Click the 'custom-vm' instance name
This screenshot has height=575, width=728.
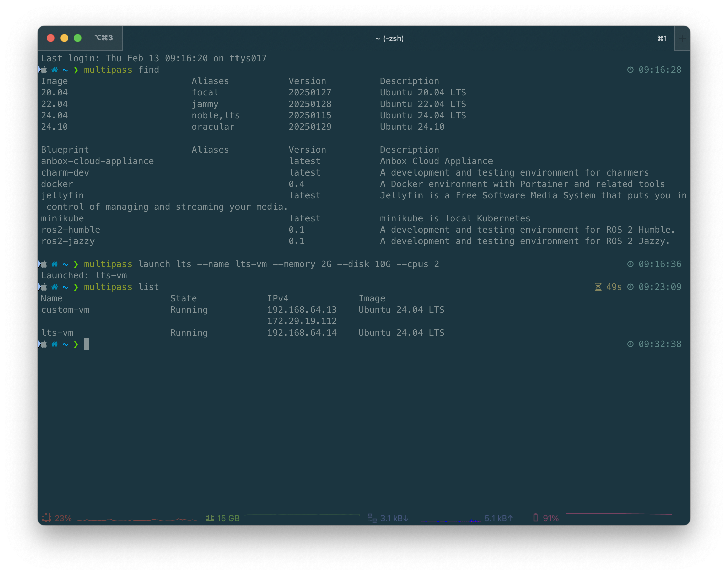coord(65,310)
